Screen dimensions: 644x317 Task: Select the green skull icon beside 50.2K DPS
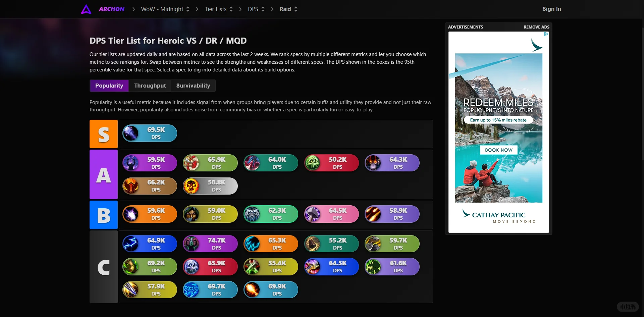pos(313,163)
